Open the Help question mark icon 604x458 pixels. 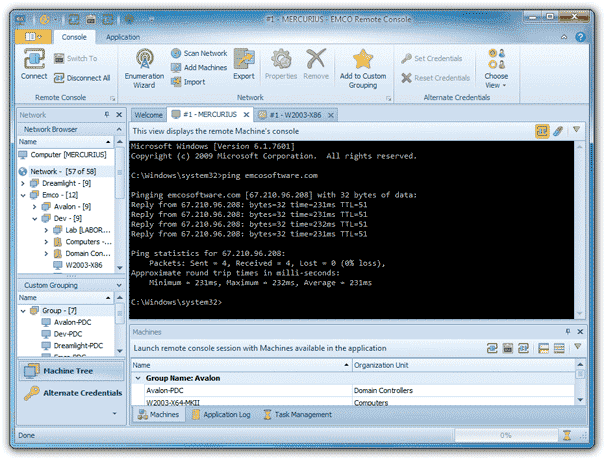[x=580, y=37]
